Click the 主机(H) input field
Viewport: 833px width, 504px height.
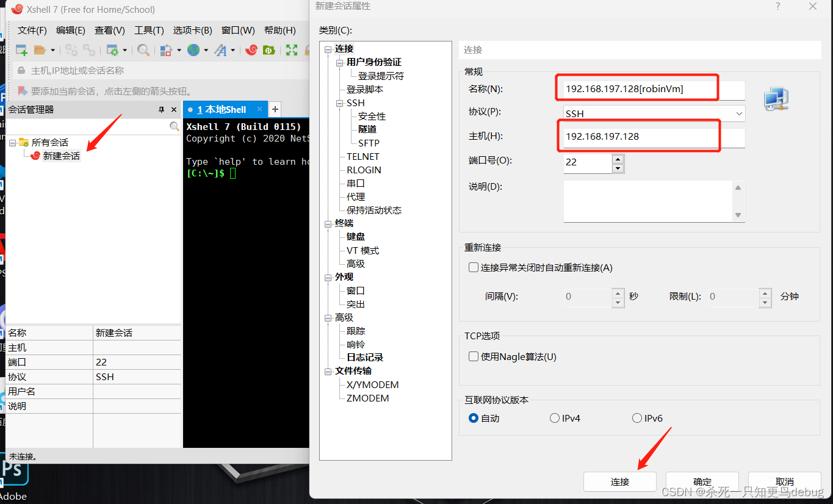pyautogui.click(x=654, y=137)
